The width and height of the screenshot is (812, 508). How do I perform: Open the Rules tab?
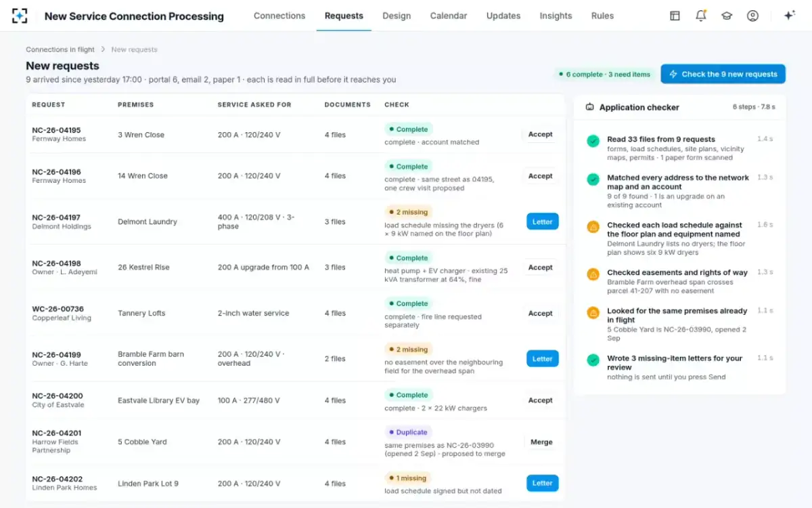(602, 16)
